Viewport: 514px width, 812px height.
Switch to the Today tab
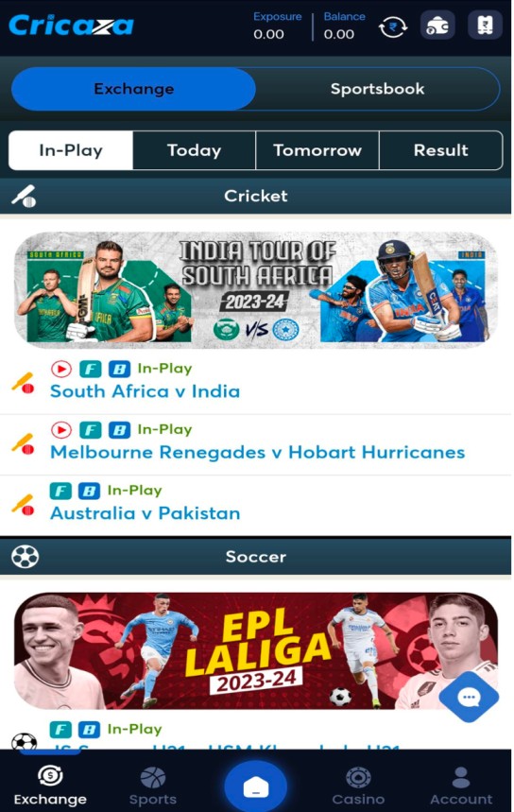coord(194,150)
